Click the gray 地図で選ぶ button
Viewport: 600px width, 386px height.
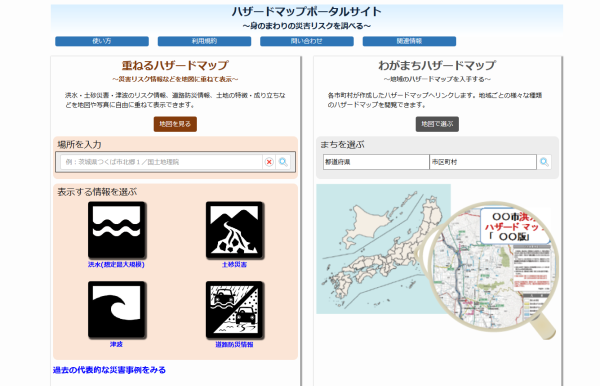[437, 124]
